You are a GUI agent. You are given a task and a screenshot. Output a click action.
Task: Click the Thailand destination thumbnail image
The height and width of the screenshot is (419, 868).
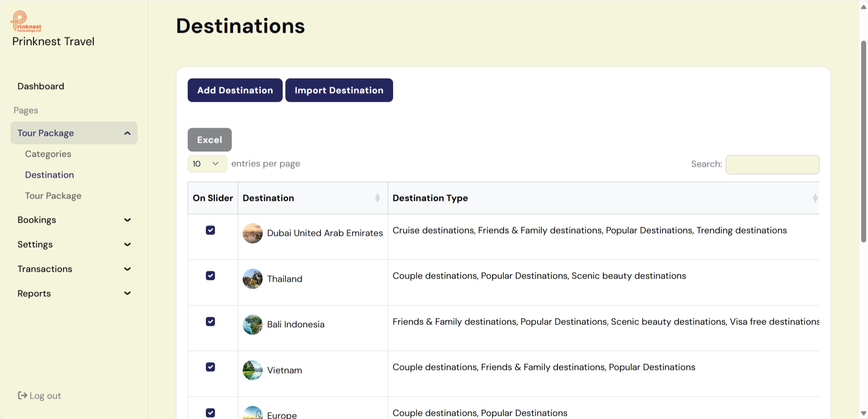pos(253,279)
